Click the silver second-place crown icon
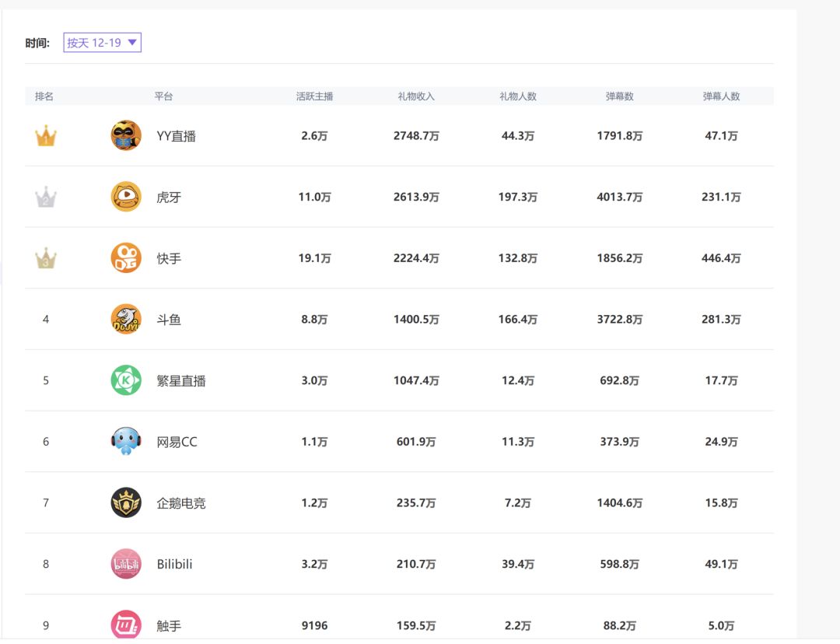The height and width of the screenshot is (644, 840). click(x=46, y=198)
